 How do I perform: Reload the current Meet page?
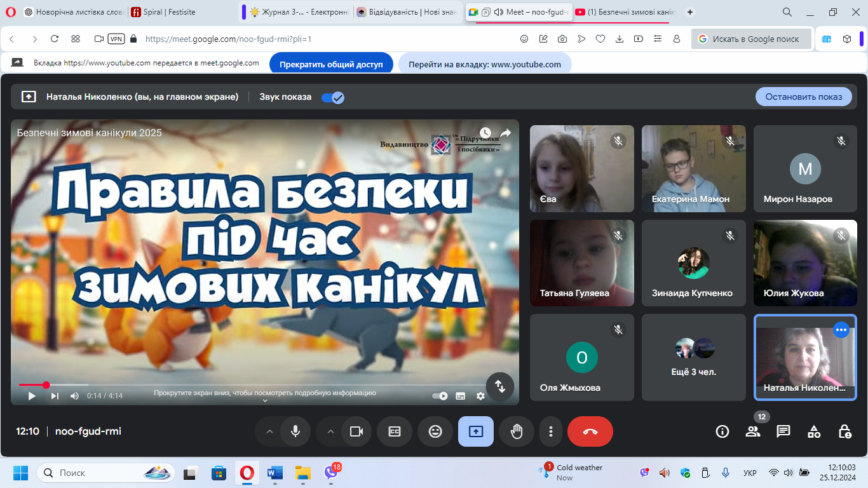[x=55, y=39]
